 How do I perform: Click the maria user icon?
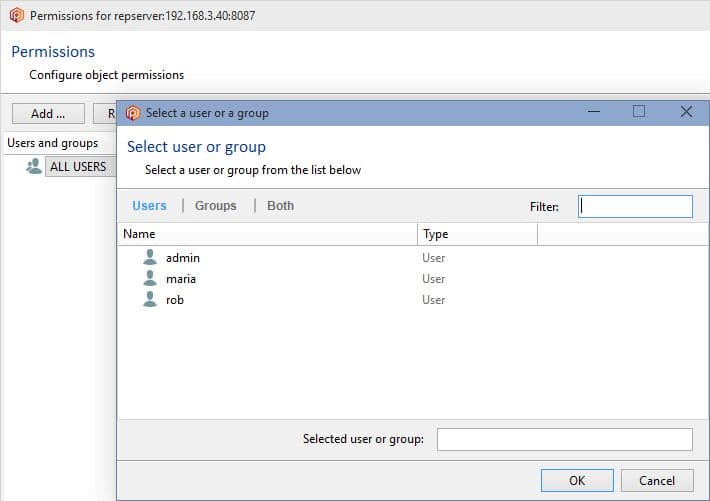[x=151, y=279]
